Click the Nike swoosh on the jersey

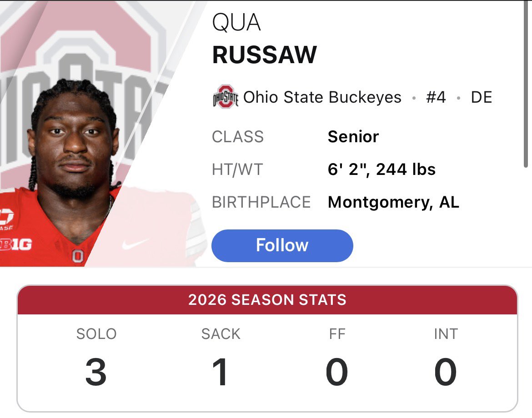coord(135,244)
